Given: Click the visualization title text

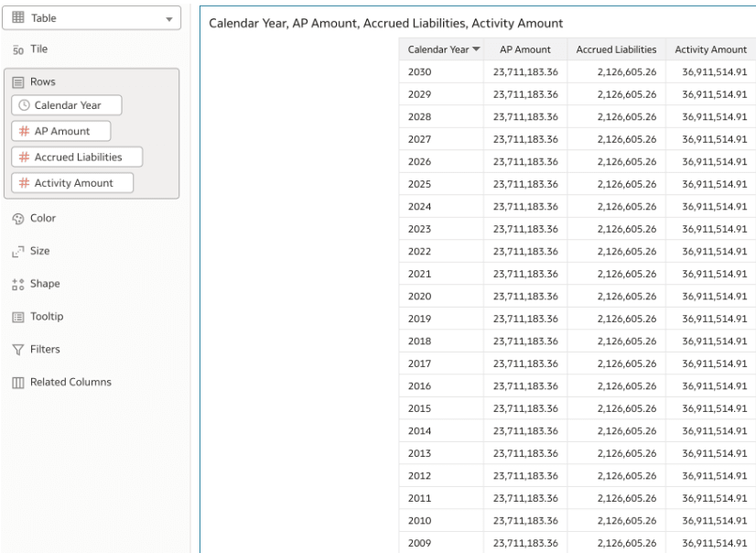Looking at the screenshot, I should pos(385,23).
